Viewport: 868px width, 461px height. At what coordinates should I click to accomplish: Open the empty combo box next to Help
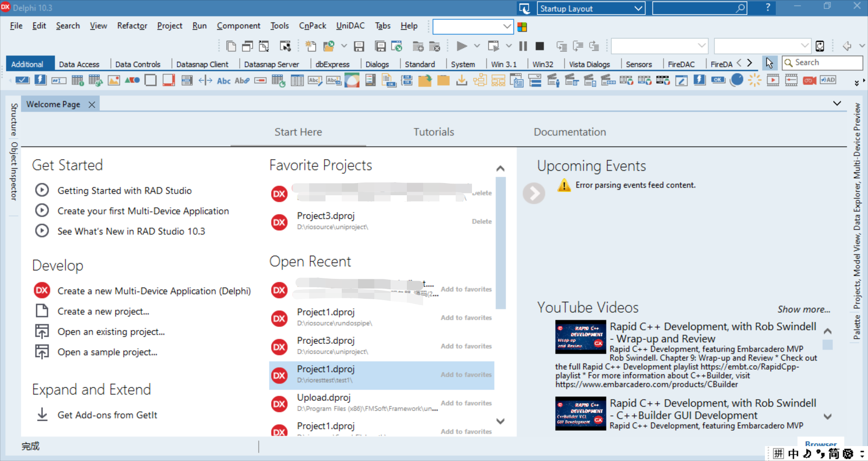click(473, 27)
